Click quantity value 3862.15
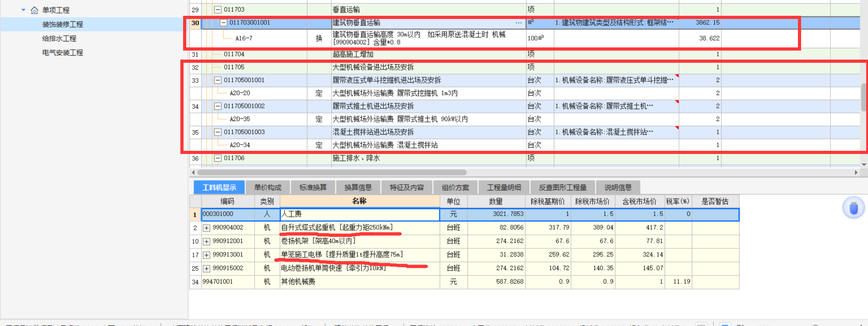 click(708, 23)
